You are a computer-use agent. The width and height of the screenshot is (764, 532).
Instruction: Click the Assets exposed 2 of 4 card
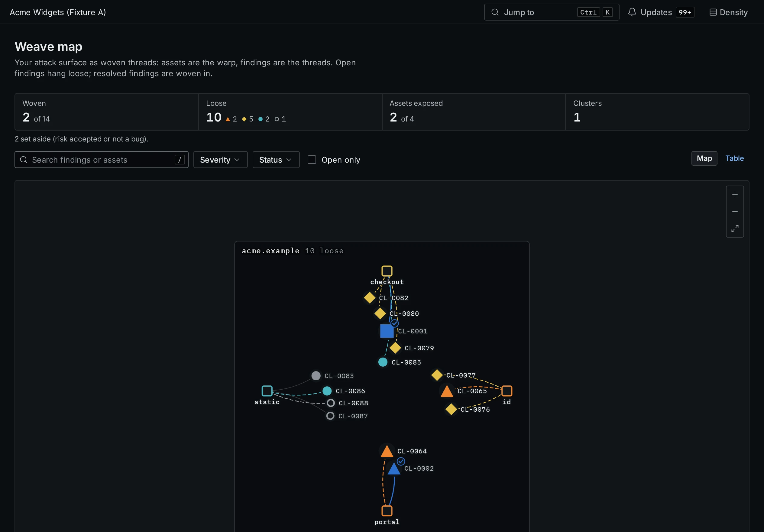[x=474, y=112]
